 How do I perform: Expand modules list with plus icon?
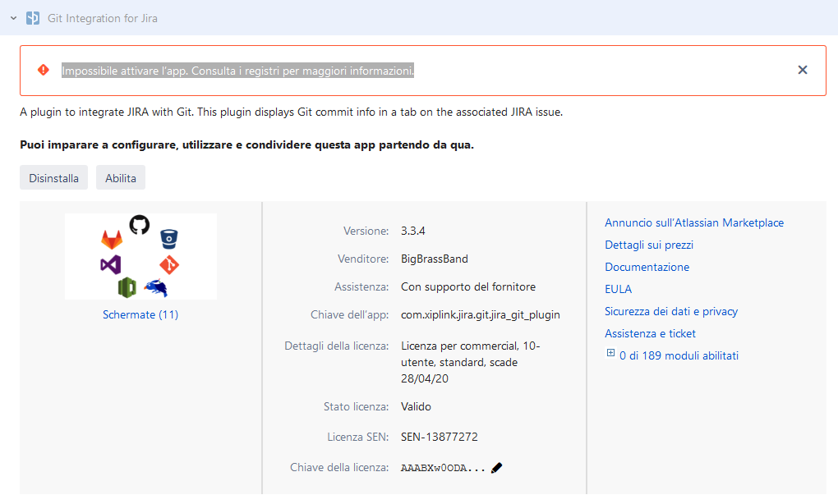(610, 353)
